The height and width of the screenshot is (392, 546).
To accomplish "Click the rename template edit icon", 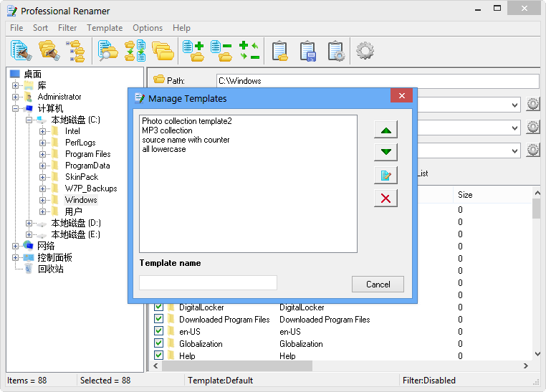I will tap(385, 175).
